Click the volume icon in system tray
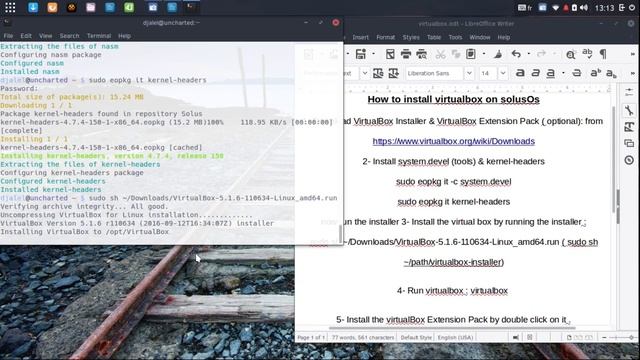The width and height of the screenshot is (640, 360). pyautogui.click(x=584, y=7)
